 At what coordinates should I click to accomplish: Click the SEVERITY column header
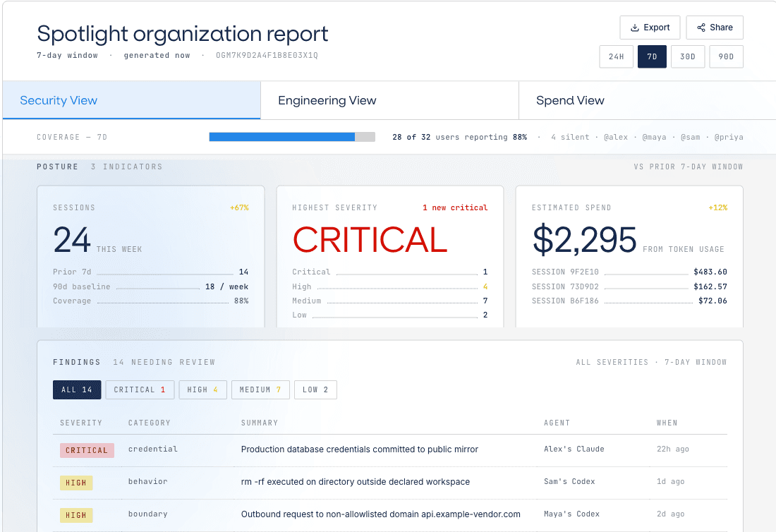pos(80,423)
